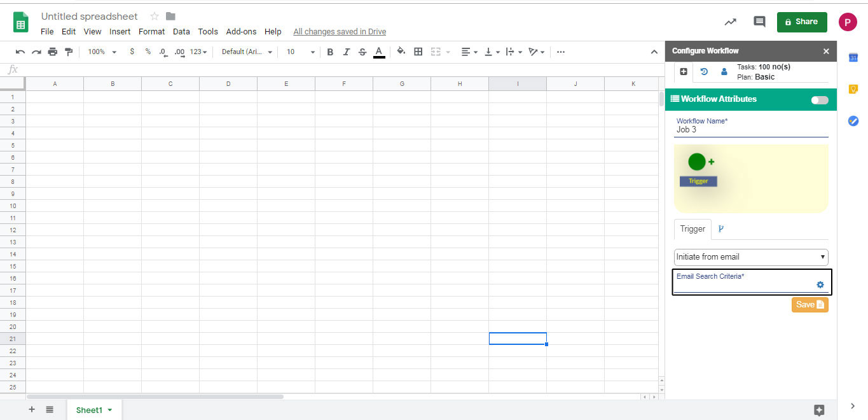Image resolution: width=868 pixels, height=420 pixels.
Task: Select the Trigger tab
Action: pos(692,229)
